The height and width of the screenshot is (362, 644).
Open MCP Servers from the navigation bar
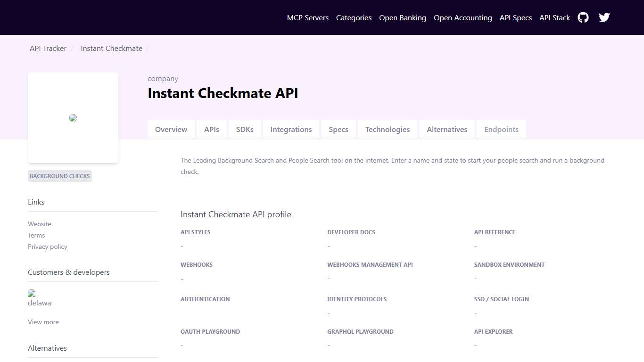(308, 17)
